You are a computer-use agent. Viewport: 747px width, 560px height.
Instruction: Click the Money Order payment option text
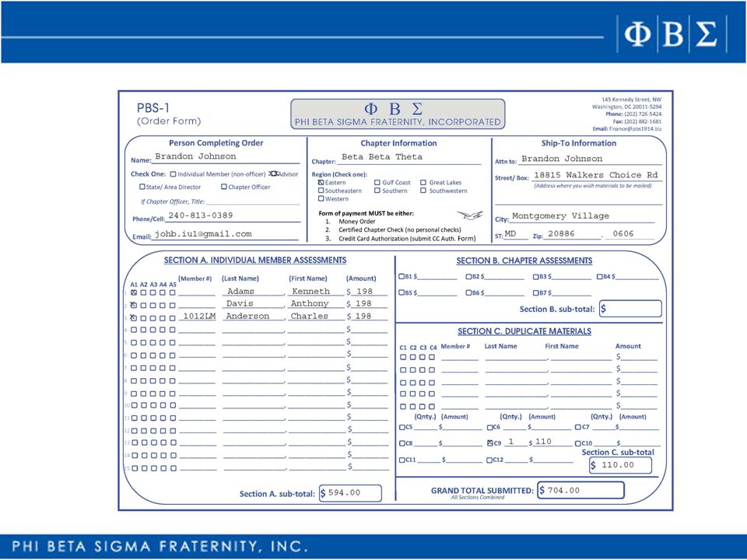(x=357, y=222)
